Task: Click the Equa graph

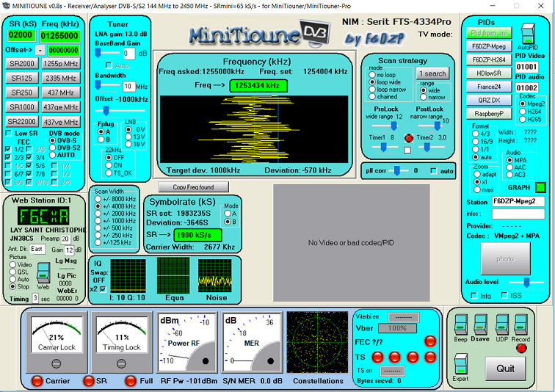Action: [x=173, y=275]
